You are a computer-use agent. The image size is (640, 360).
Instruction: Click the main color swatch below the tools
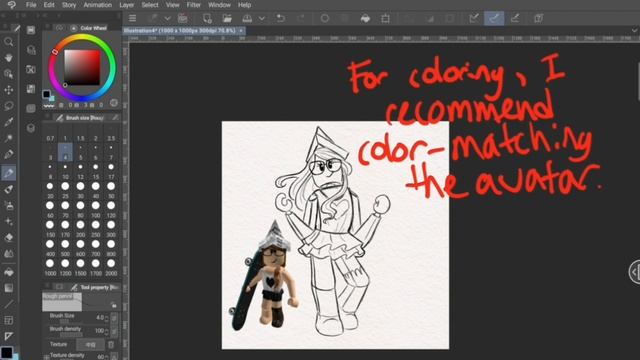pyautogui.click(x=7, y=352)
